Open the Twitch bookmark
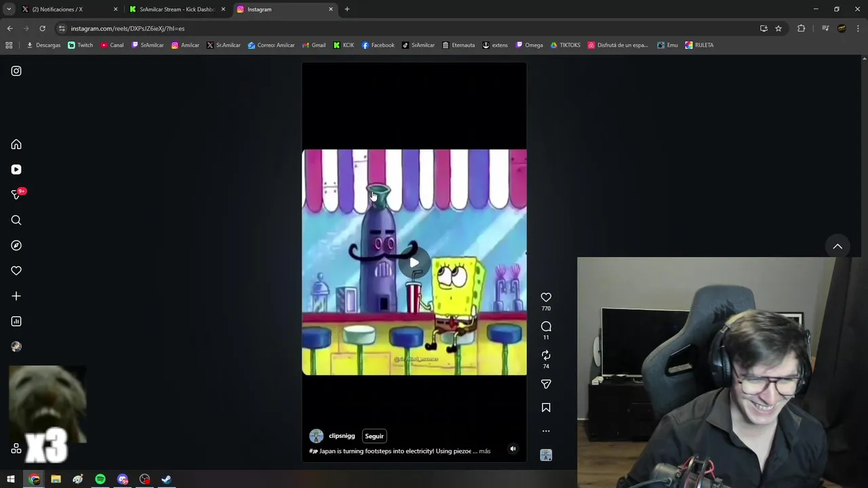 (x=81, y=45)
